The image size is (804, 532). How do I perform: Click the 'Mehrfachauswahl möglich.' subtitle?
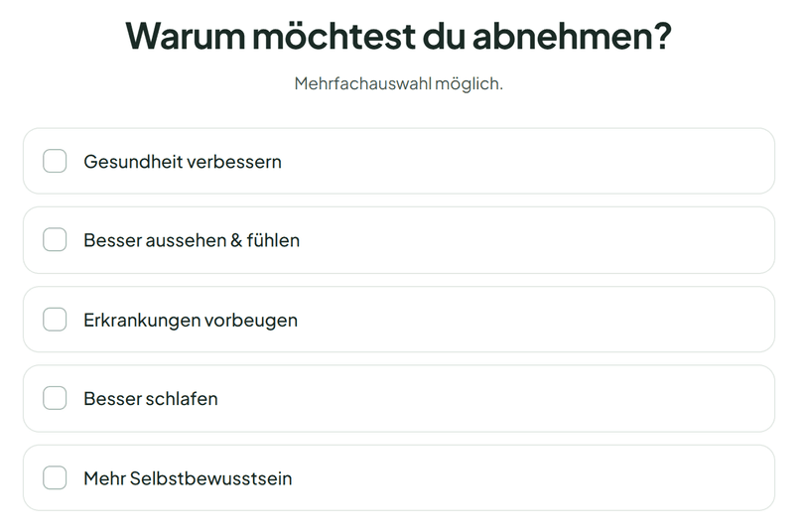coord(398,83)
